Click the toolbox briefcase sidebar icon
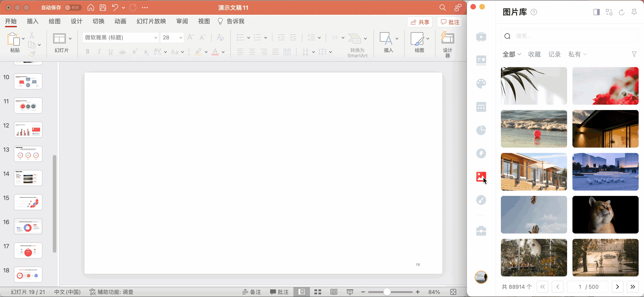Image resolution: width=644 pixels, height=297 pixels. (481, 231)
